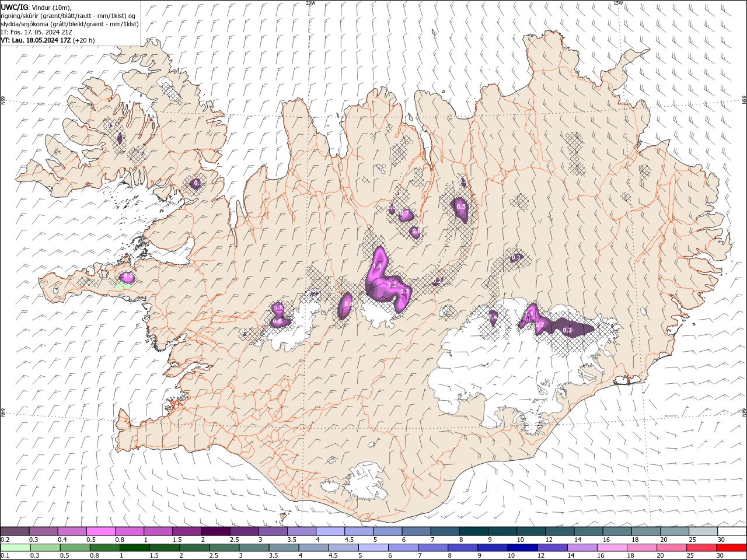Pick the bright pink 0.5 snow scale swatch
This screenshot has height=560, width=747.
100,531
